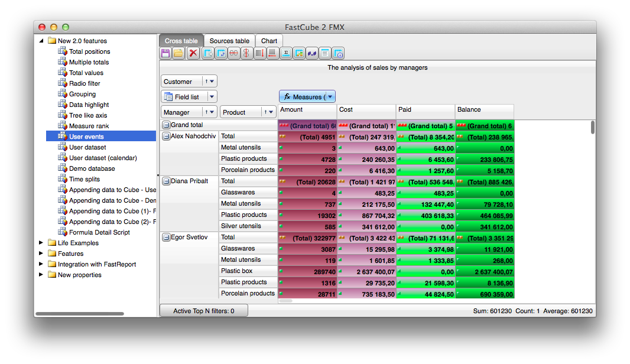Image resolution: width=630 pixels, height=364 pixels.
Task: Click the horizontal strike-through zeros toolbar icon
Action: point(233,53)
